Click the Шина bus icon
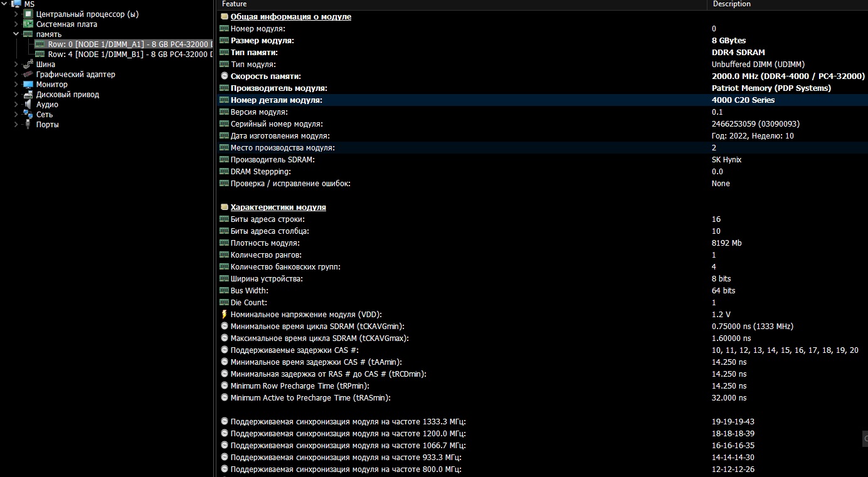 [28, 64]
